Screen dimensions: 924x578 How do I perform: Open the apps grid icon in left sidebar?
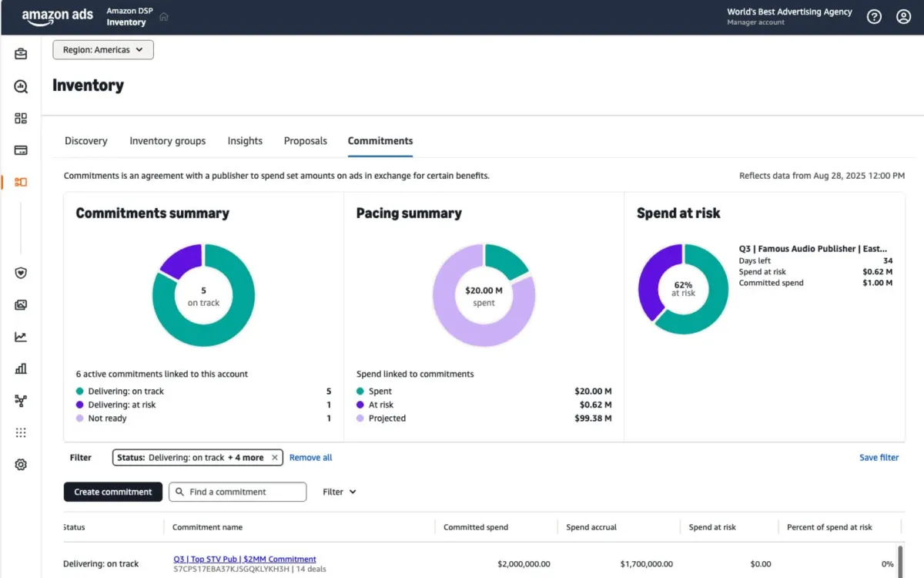[20, 119]
